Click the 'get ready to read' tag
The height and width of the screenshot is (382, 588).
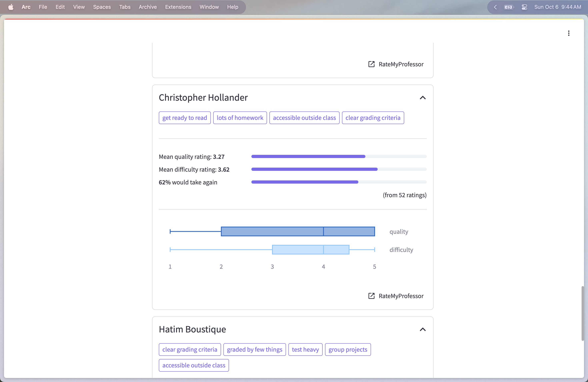click(185, 118)
